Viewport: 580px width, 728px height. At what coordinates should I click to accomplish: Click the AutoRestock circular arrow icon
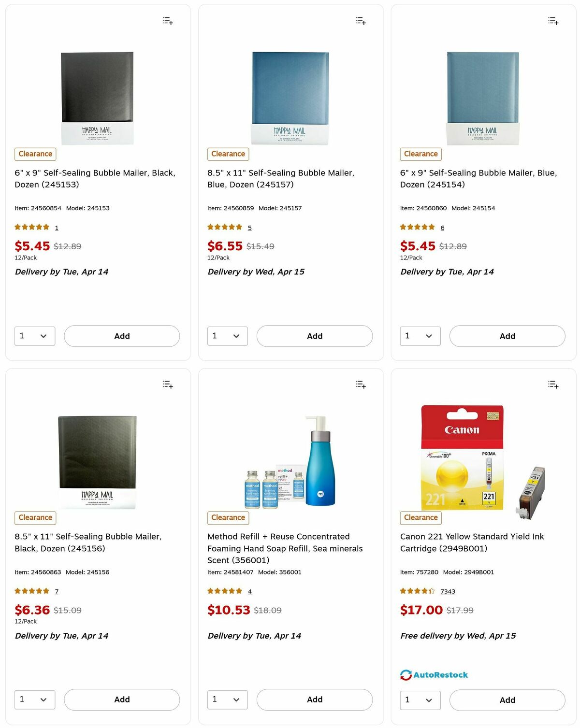[405, 674]
